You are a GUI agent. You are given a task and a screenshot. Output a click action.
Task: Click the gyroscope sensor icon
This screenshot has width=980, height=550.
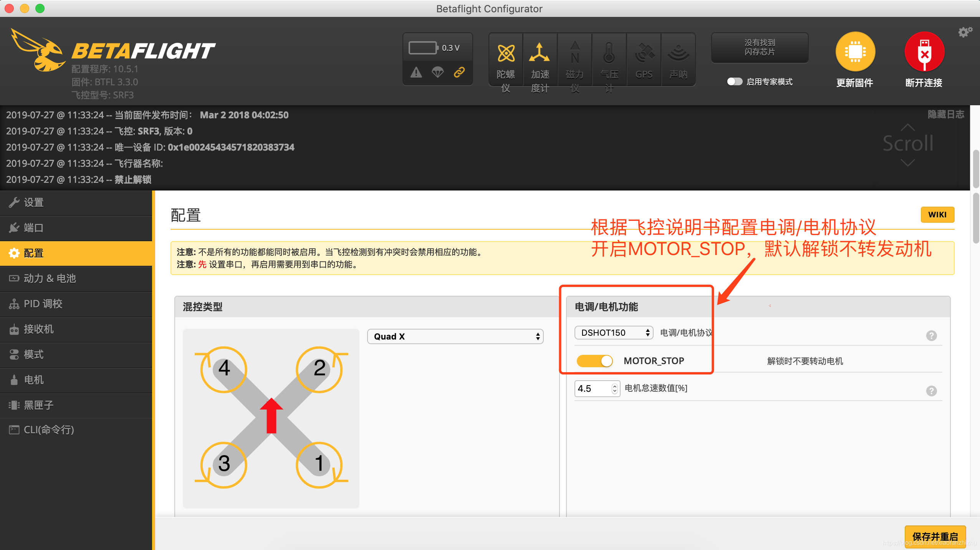pyautogui.click(x=506, y=53)
